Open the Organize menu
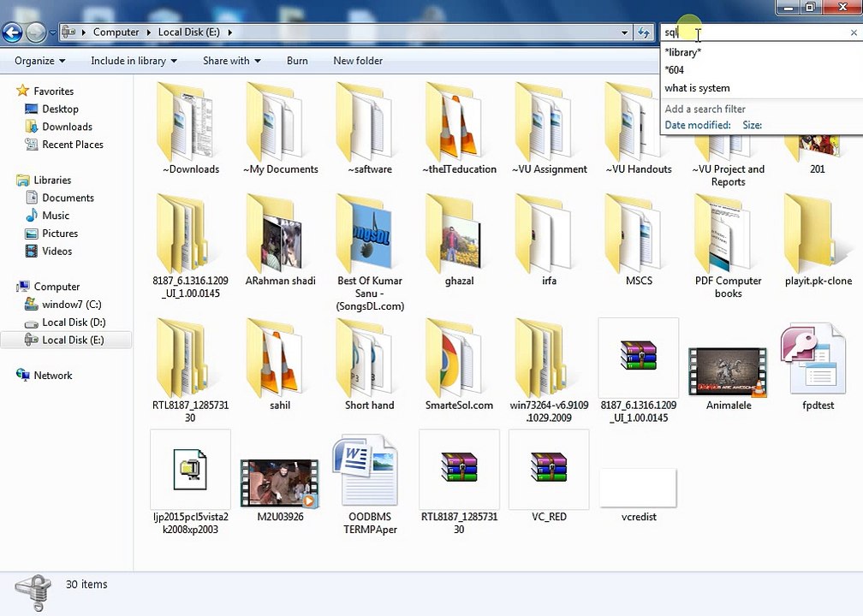 [39, 61]
